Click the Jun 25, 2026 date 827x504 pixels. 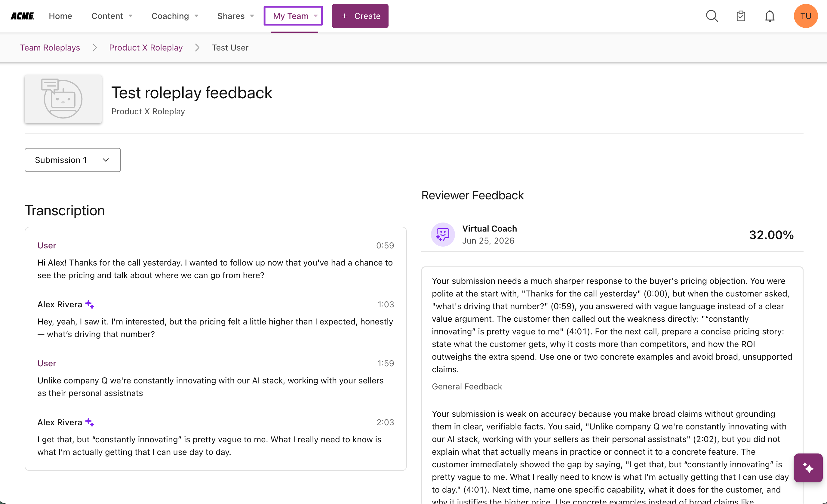pyautogui.click(x=488, y=241)
